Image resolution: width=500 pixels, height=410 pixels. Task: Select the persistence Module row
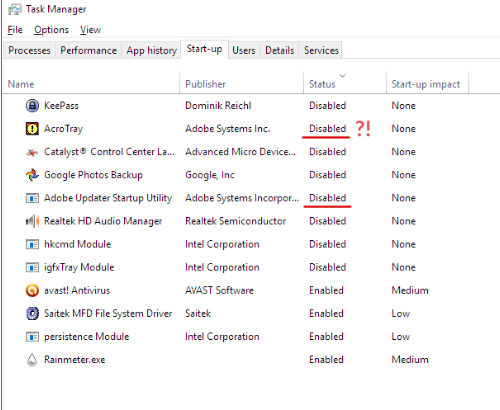[252, 337]
